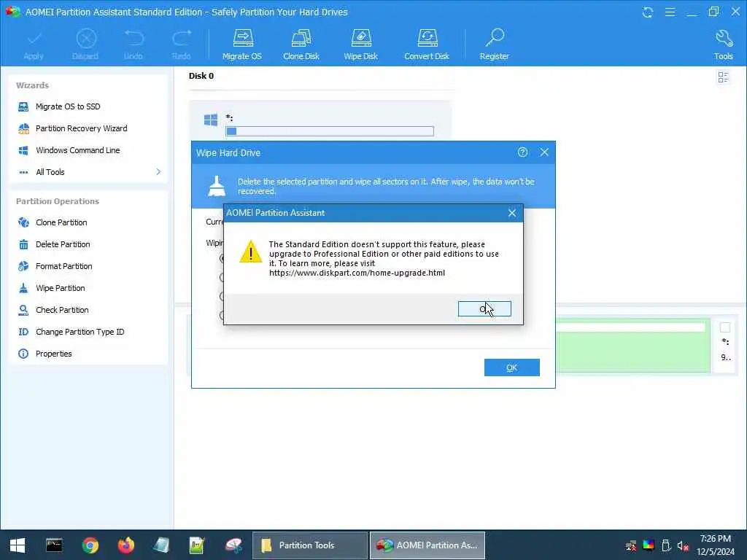Image resolution: width=747 pixels, height=560 pixels.
Task: Select Format Partition operation
Action: pos(64,266)
